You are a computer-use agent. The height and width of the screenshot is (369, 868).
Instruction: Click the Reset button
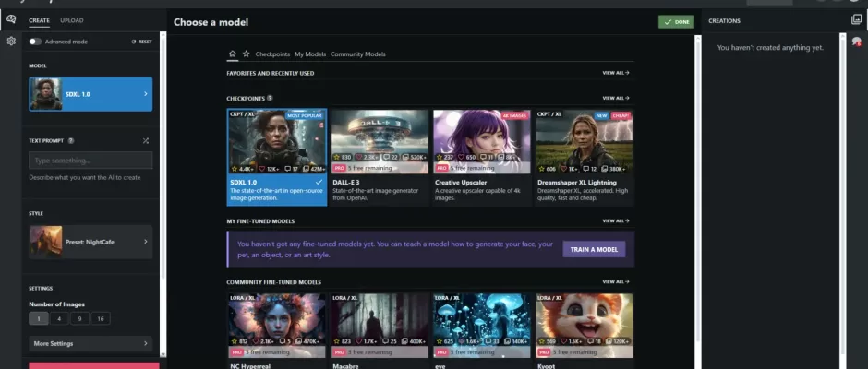(141, 42)
